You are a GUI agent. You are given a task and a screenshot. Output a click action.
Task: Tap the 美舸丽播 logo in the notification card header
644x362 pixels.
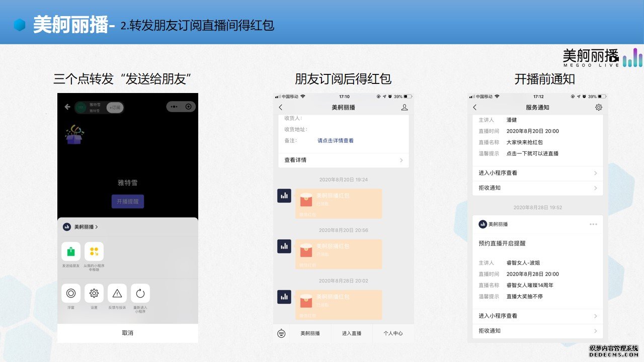pyautogui.click(x=483, y=224)
